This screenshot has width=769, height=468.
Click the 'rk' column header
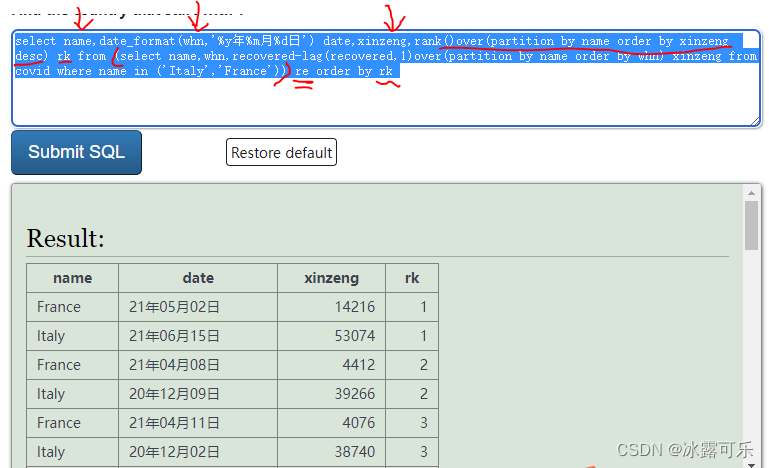(412, 278)
